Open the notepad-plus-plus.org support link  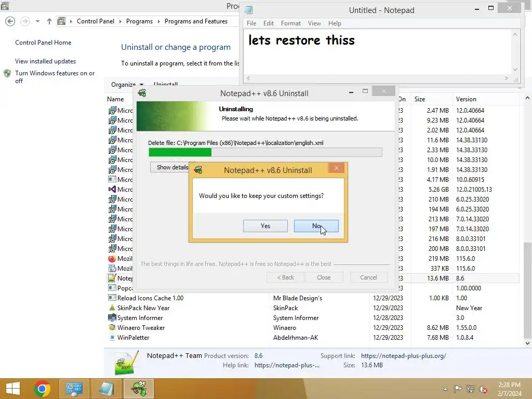point(403,355)
